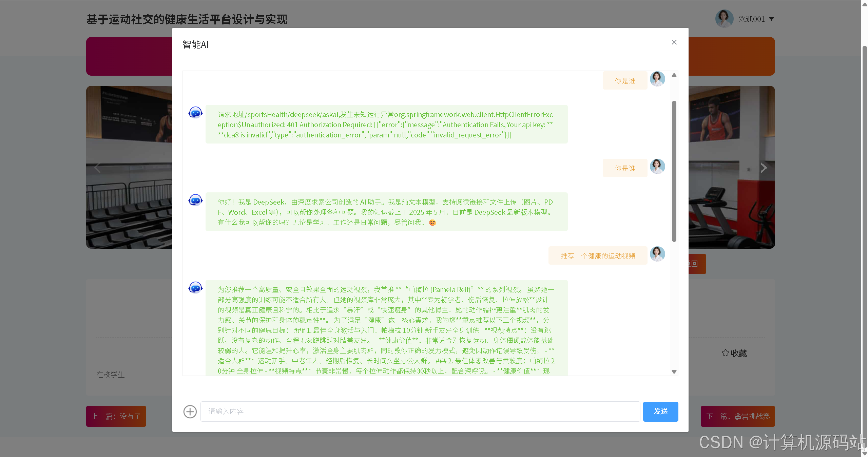Close the 智能AI dialog
This screenshot has width=868, height=457.
click(x=674, y=42)
